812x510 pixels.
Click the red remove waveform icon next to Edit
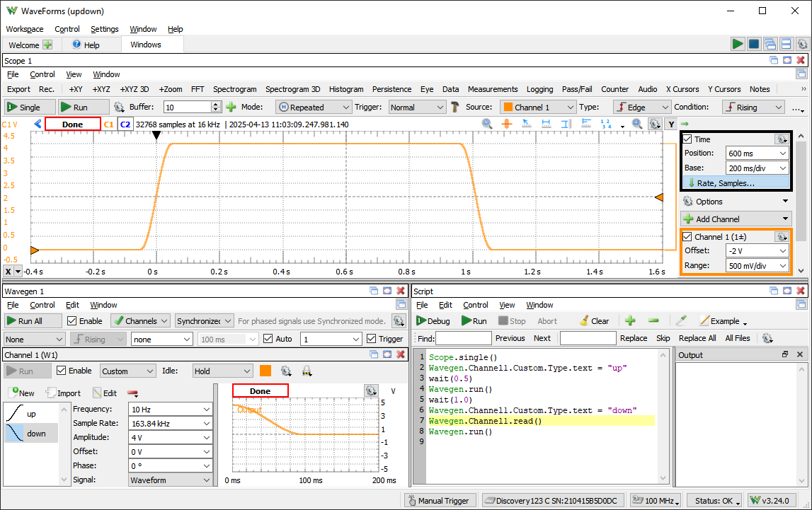[132, 393]
